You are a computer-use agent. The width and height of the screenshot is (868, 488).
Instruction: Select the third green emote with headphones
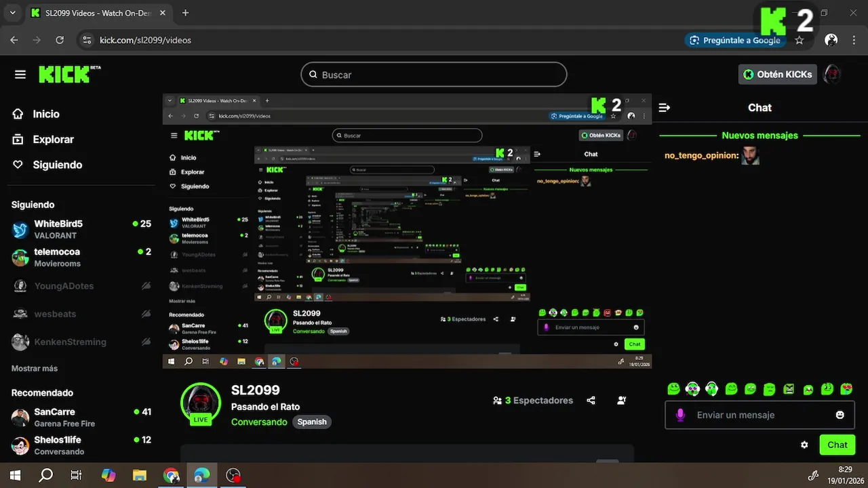[711, 389]
